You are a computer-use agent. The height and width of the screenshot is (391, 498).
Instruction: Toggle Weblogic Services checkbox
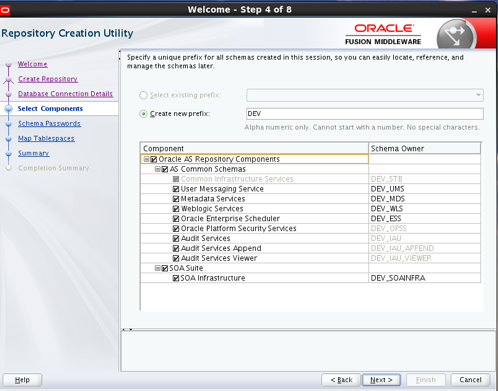click(x=176, y=209)
